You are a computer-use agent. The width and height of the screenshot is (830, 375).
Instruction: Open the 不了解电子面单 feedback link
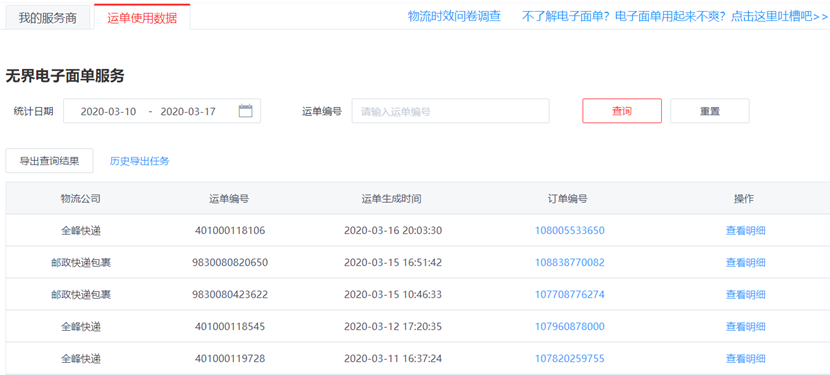(x=675, y=16)
